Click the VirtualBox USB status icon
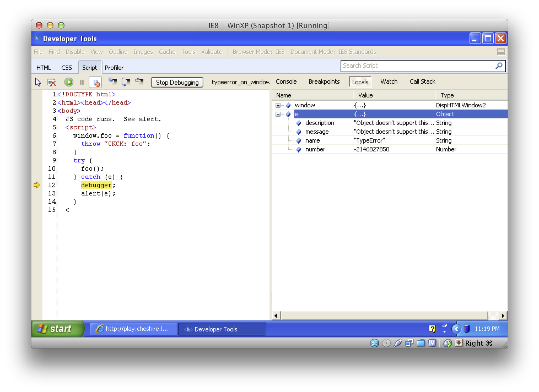 pos(398,343)
